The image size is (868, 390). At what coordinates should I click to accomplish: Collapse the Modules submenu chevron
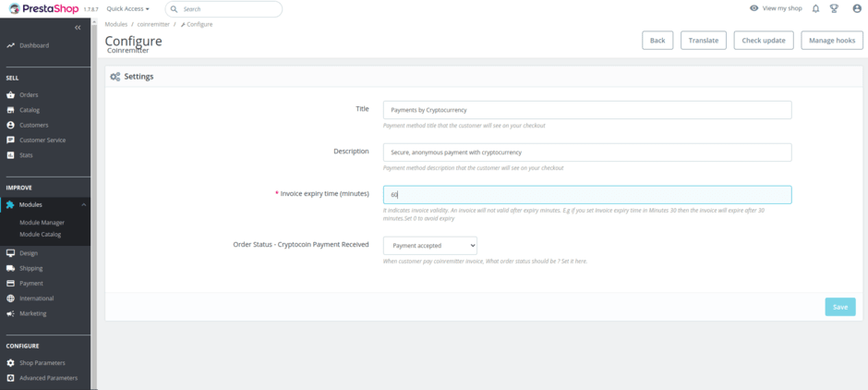point(84,205)
